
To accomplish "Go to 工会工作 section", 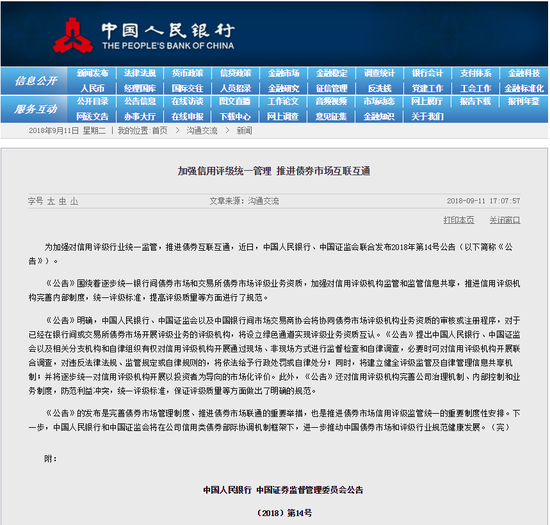I will pyautogui.click(x=476, y=88).
